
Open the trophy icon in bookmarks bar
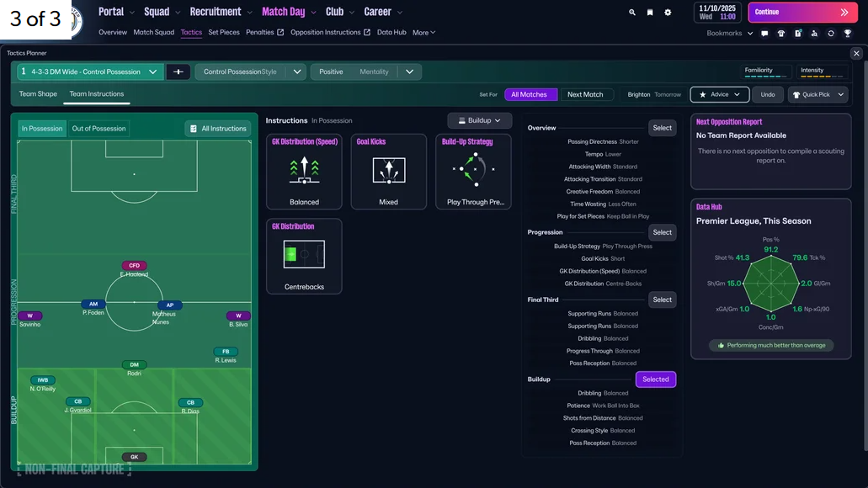tap(848, 33)
